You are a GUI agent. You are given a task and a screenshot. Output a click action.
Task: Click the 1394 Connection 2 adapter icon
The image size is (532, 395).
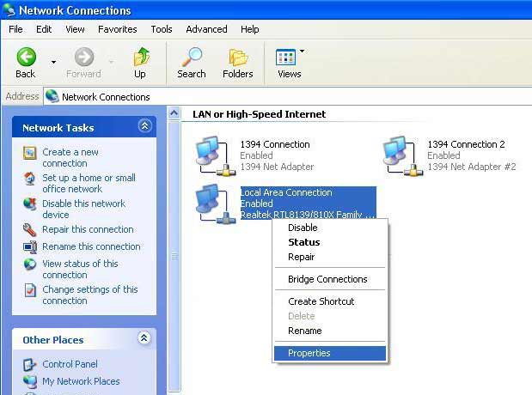403,155
